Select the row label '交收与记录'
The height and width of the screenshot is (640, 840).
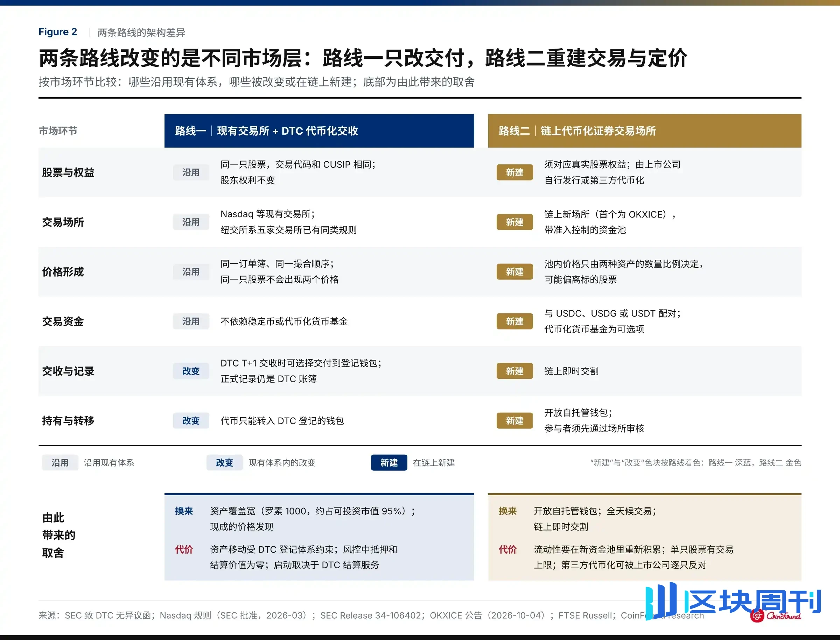[x=68, y=371]
